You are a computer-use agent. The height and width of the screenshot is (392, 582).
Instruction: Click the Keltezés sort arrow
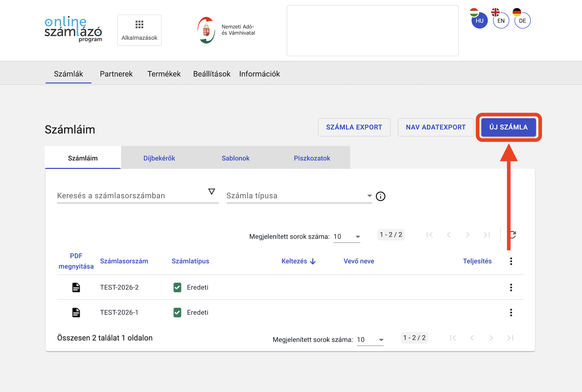313,261
